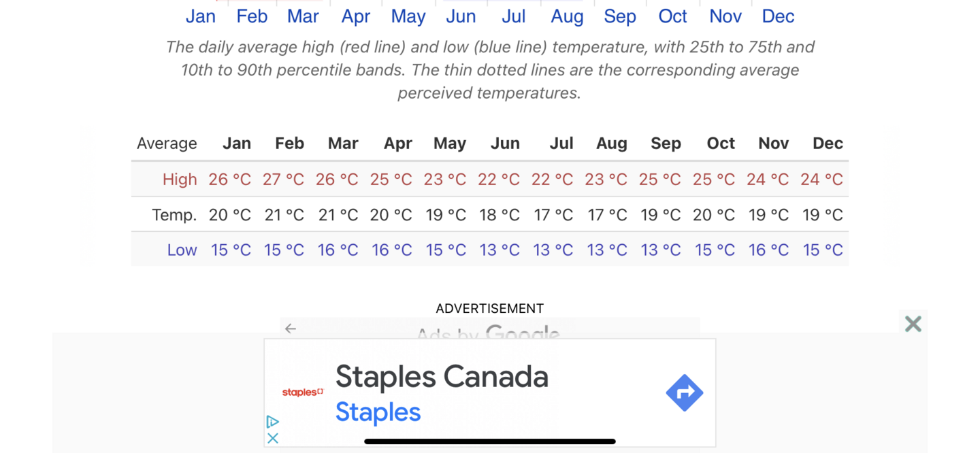Viewport: 980px width, 453px height.
Task: Open the Oct month link
Action: tap(673, 16)
